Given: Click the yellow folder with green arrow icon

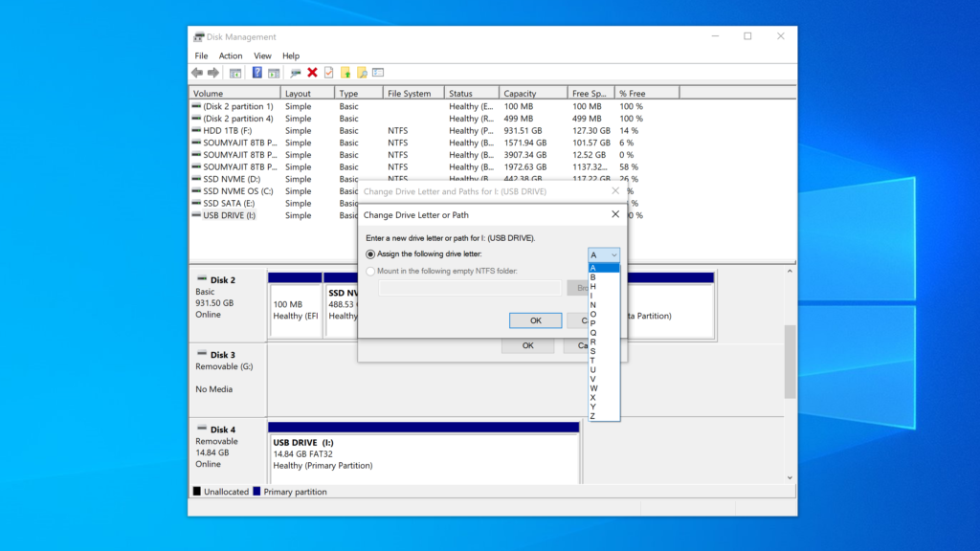Looking at the screenshot, I should pyautogui.click(x=345, y=73).
